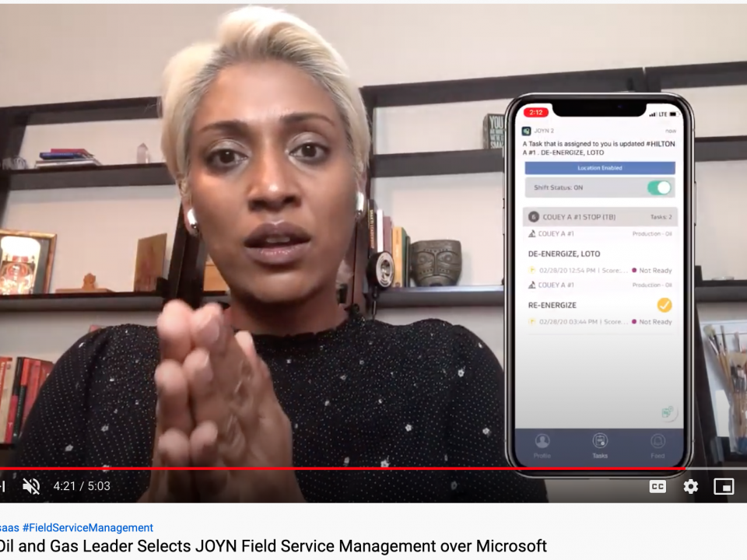Open the #FieldServiceManagement hashtag link
The image size is (747, 560).
[88, 527]
